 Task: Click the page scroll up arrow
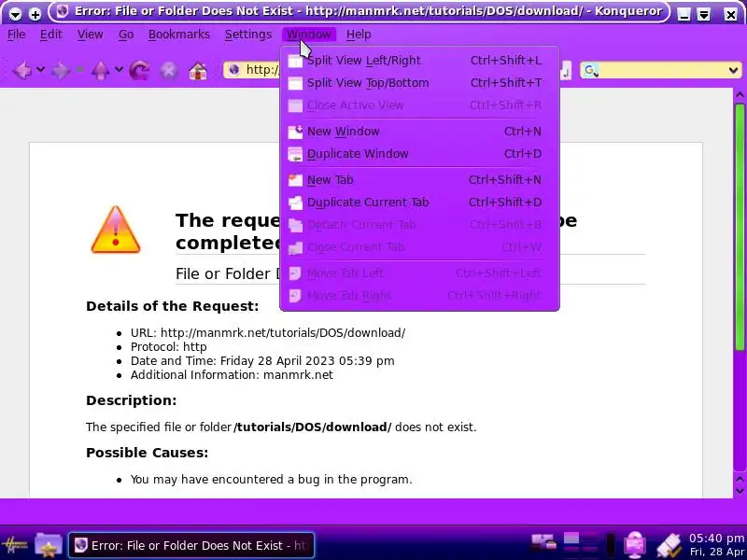tap(740, 94)
